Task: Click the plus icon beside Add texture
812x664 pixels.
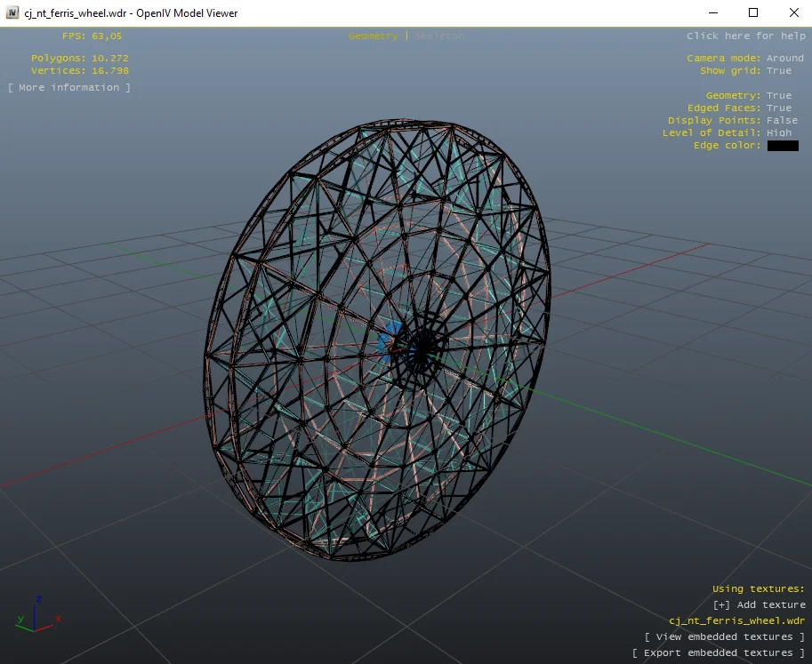Action: (x=721, y=604)
